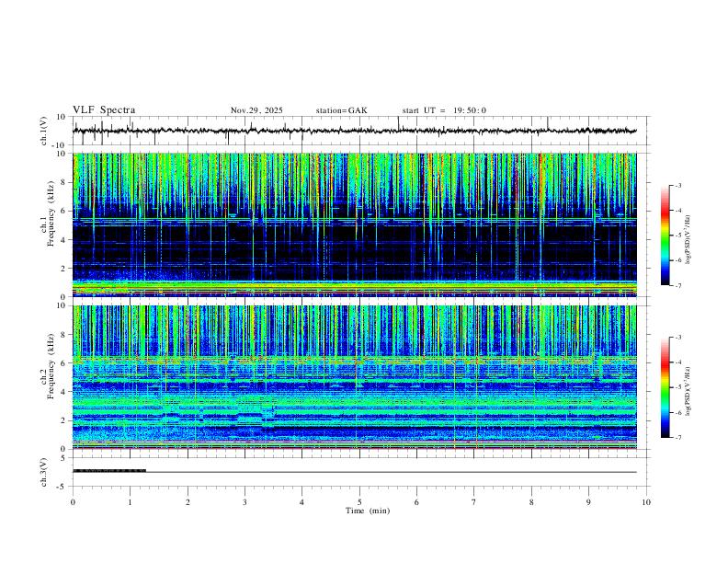Viewport: 728px width, 563px height.
Task: Click the log(PSD) label beside ch.1 color bar
Action: (x=688, y=240)
